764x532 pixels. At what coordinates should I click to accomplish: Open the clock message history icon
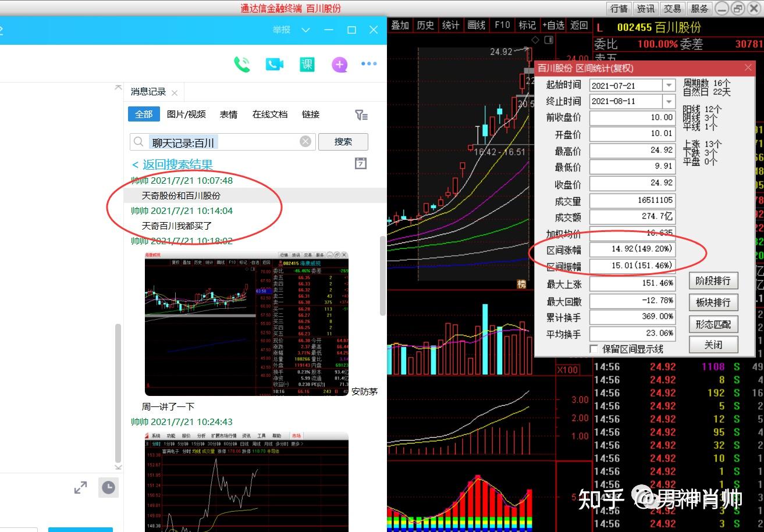click(x=108, y=488)
